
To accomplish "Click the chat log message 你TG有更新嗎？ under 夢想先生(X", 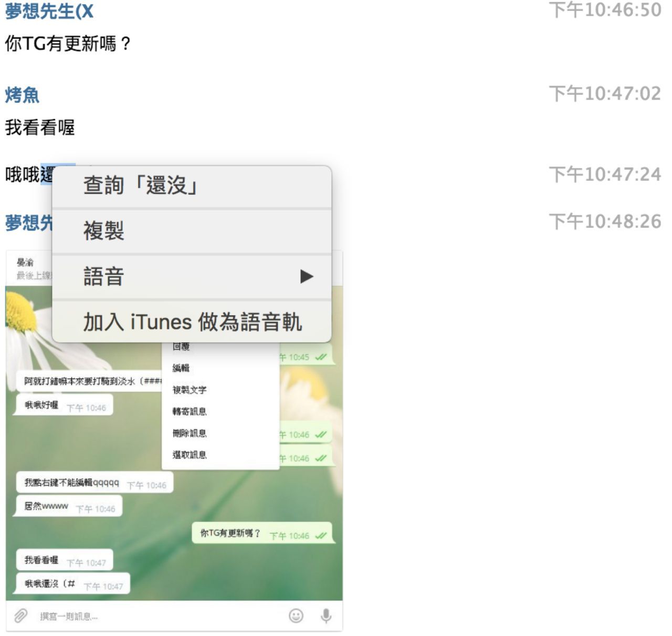I will click(x=68, y=44).
